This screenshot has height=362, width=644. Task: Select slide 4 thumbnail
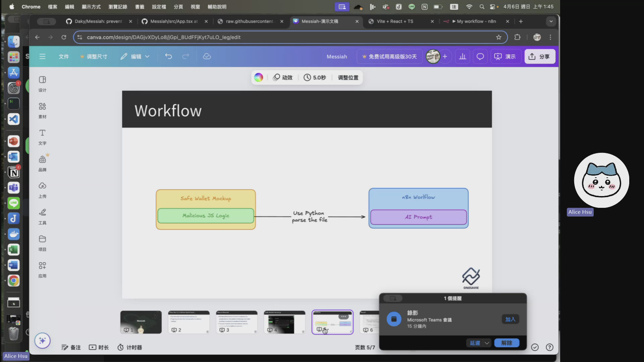[284, 322]
